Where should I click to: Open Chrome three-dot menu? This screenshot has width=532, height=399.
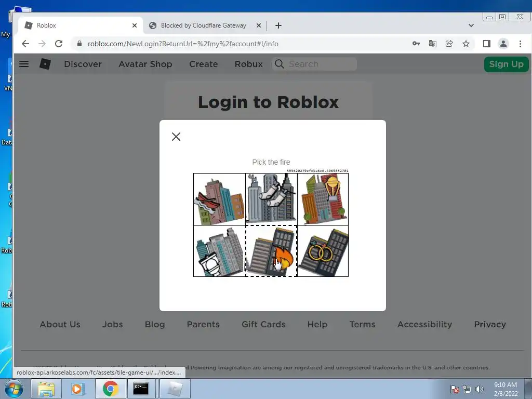pyautogui.click(x=520, y=44)
